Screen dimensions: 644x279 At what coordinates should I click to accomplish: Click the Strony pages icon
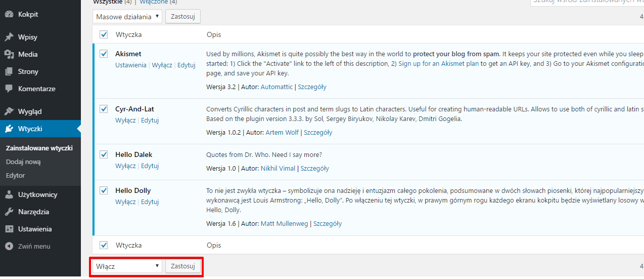pyautogui.click(x=9, y=72)
